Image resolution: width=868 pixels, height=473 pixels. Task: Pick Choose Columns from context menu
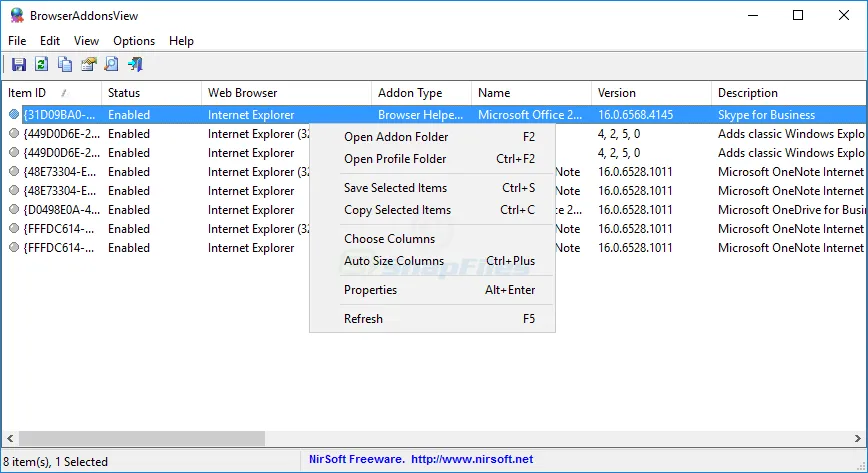tap(432, 239)
